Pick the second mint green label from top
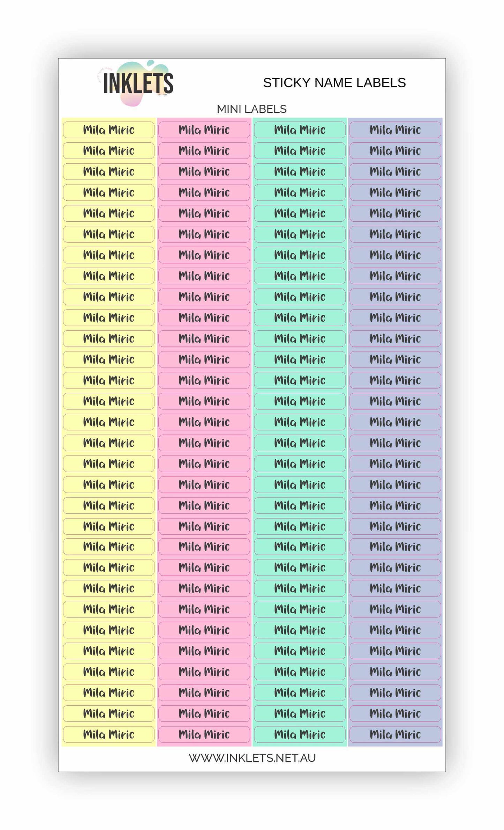 coord(300,151)
